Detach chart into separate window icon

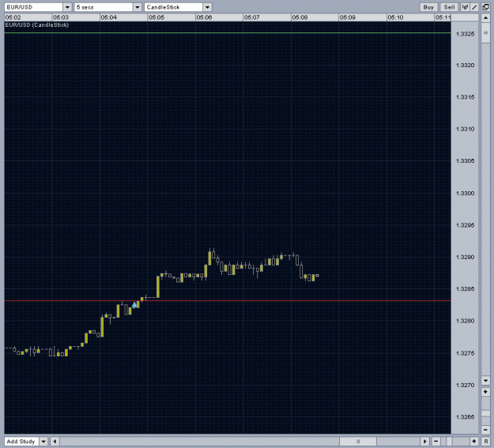coord(486,7)
